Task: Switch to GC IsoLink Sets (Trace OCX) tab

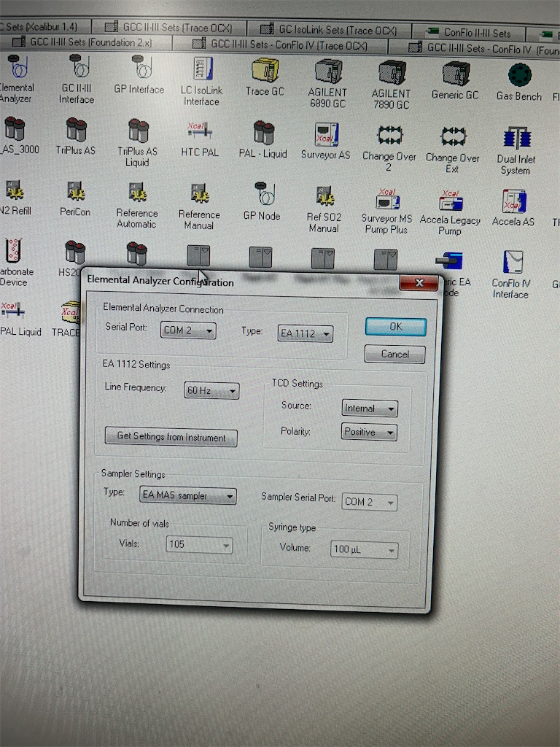Action: coord(330,29)
